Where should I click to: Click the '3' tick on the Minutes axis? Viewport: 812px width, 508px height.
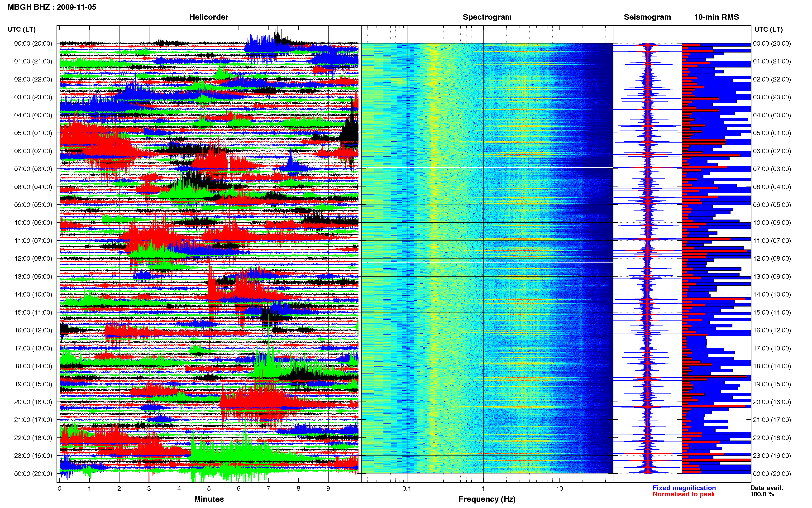point(149,489)
